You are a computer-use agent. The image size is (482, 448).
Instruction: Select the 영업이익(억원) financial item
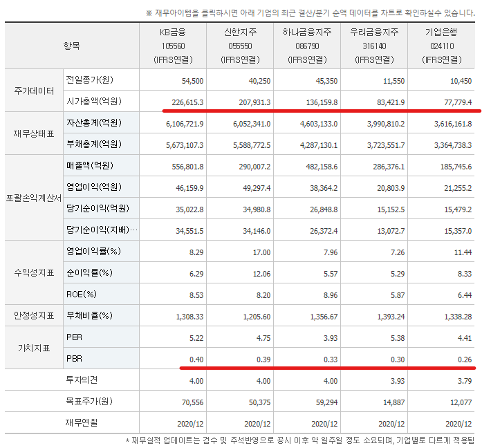(x=94, y=187)
